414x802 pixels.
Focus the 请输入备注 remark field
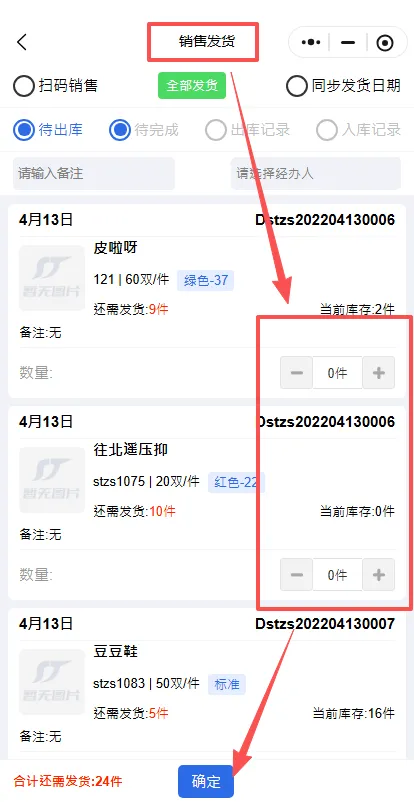tap(94, 174)
